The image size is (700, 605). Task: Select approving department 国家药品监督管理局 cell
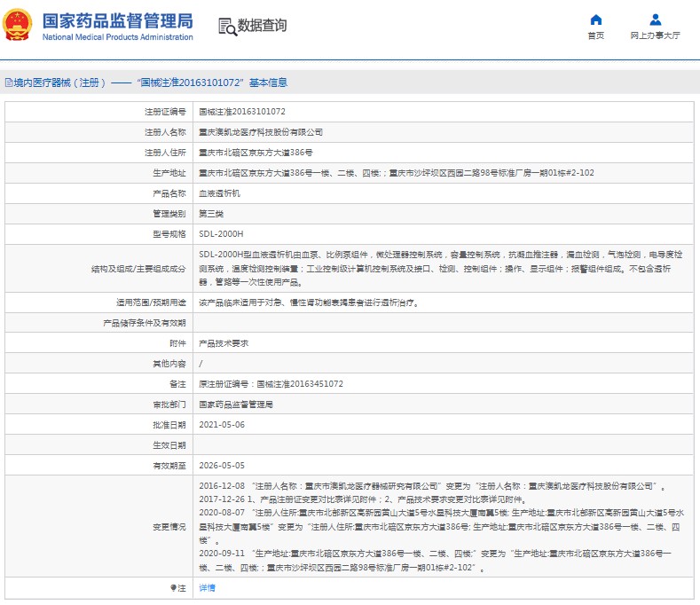click(x=236, y=405)
